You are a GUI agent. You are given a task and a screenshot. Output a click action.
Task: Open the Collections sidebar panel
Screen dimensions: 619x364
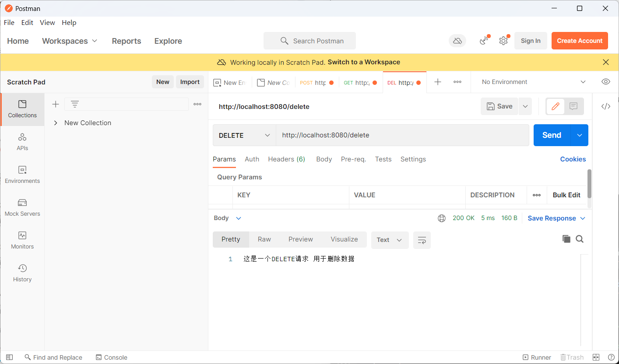[x=22, y=109]
